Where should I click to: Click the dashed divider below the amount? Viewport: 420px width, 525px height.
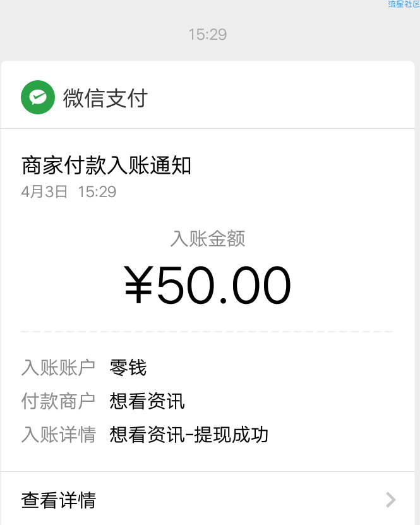click(207, 332)
